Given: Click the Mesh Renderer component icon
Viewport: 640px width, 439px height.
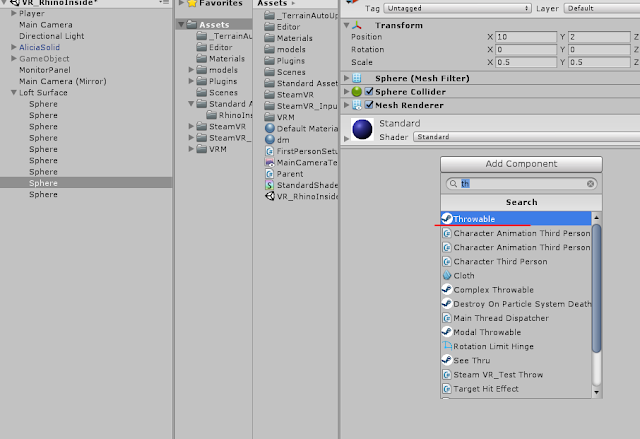Looking at the screenshot, I should [x=357, y=105].
